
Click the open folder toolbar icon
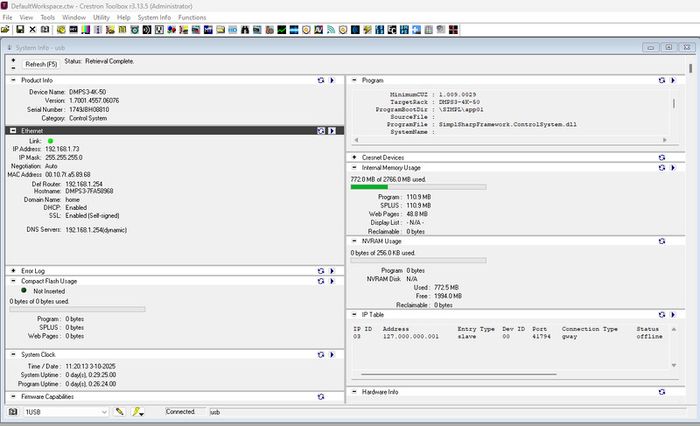pyautogui.click(x=5, y=29)
